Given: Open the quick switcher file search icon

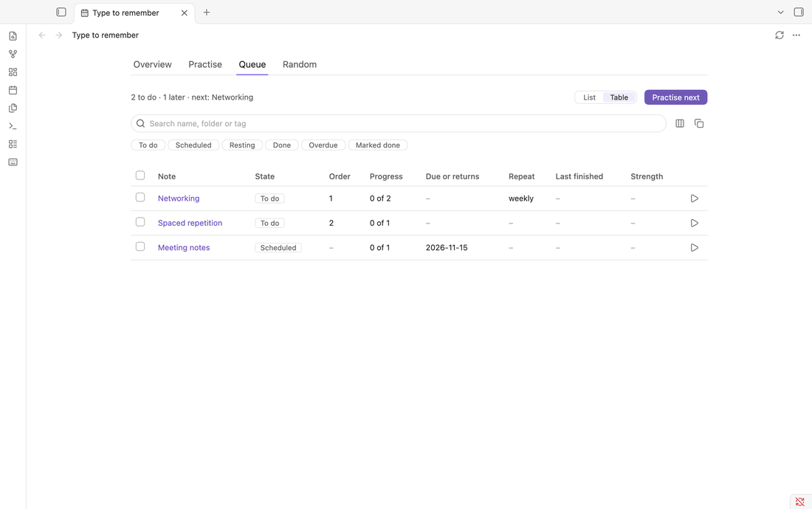Looking at the screenshot, I should [x=13, y=36].
